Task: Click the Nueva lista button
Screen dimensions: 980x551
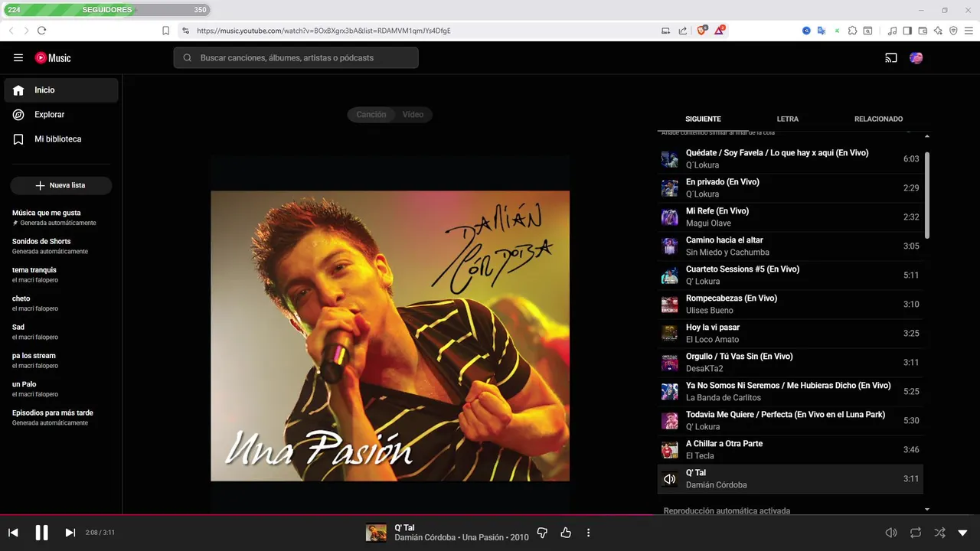Action: [61, 185]
